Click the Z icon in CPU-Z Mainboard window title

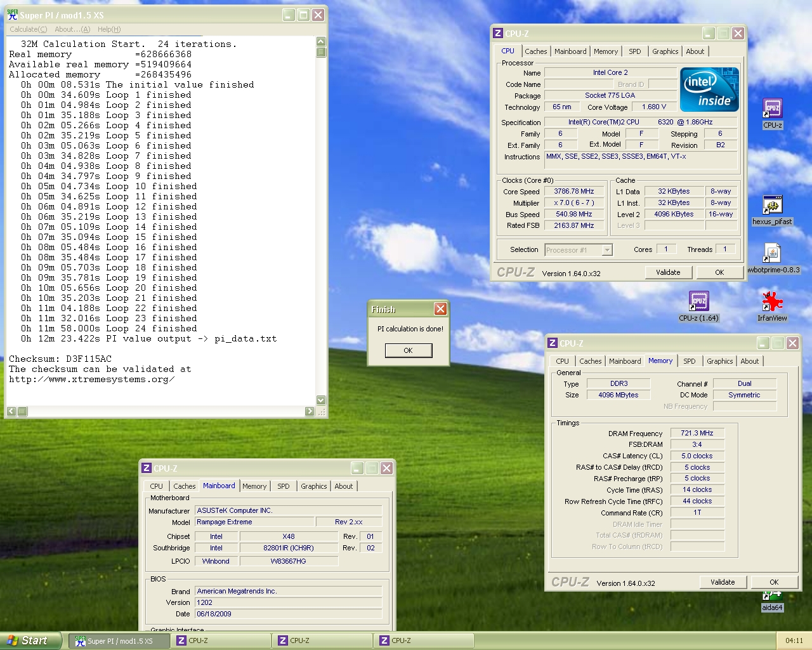147,468
